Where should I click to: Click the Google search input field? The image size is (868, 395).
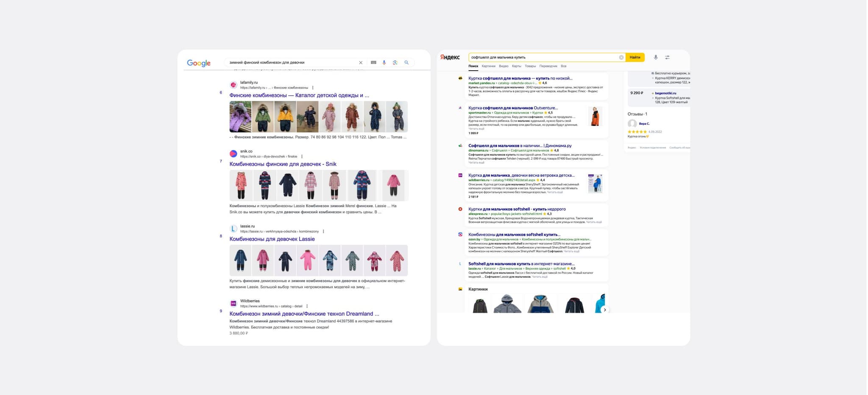tap(292, 63)
